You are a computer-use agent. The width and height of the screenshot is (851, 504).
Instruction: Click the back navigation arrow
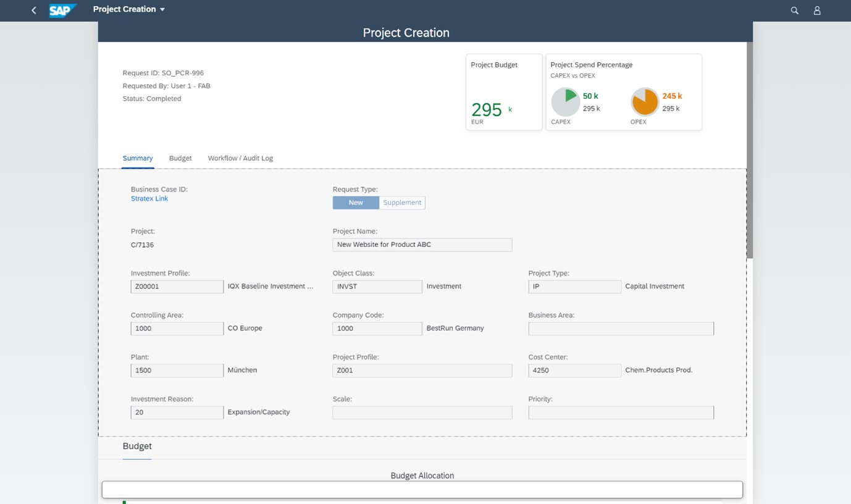pyautogui.click(x=33, y=10)
